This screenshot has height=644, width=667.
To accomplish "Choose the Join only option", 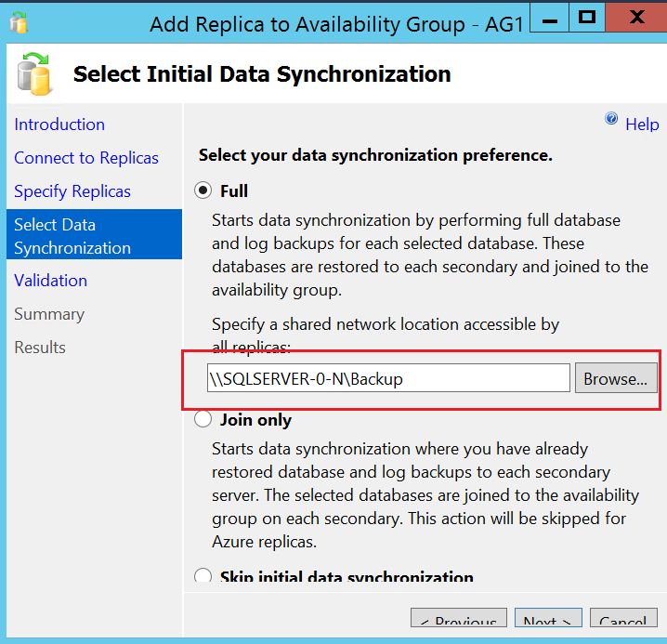I will click(x=203, y=420).
